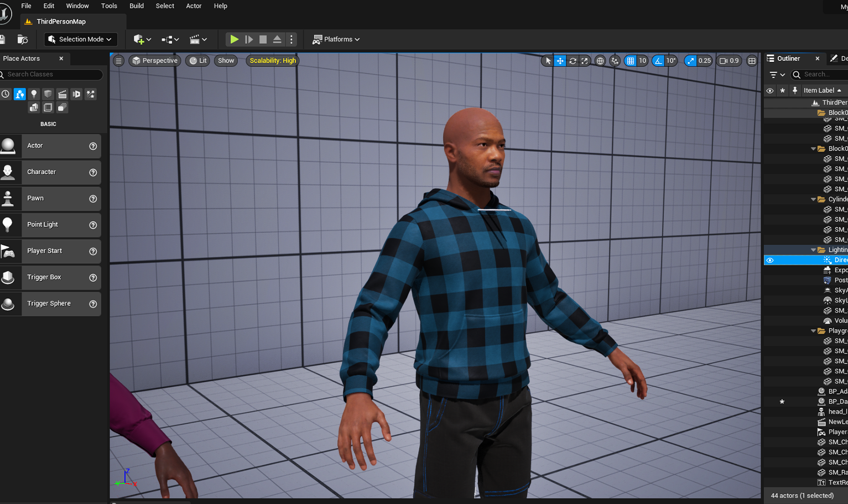The image size is (848, 504).
Task: Open the Select menu
Action: [x=165, y=6]
